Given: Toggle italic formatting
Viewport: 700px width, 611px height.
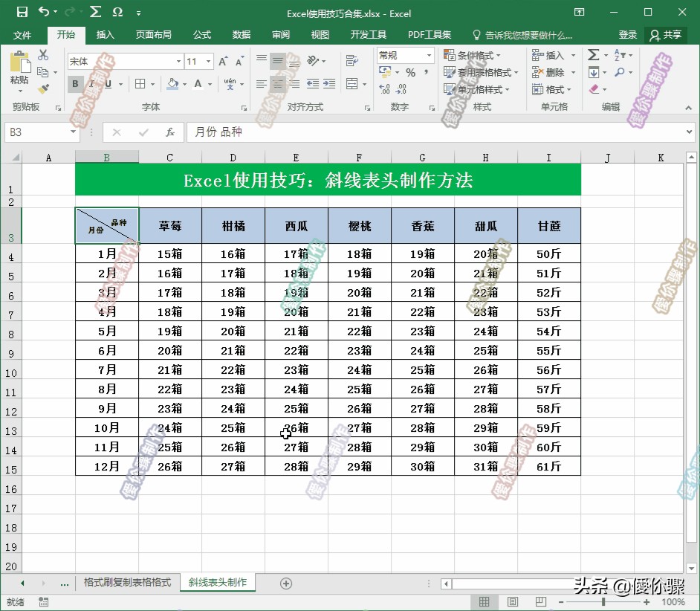Looking at the screenshot, I should pos(91,83).
